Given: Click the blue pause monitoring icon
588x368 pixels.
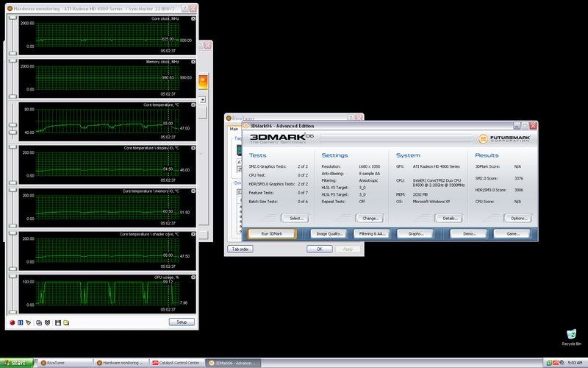Looking at the screenshot, I should coord(21,322).
